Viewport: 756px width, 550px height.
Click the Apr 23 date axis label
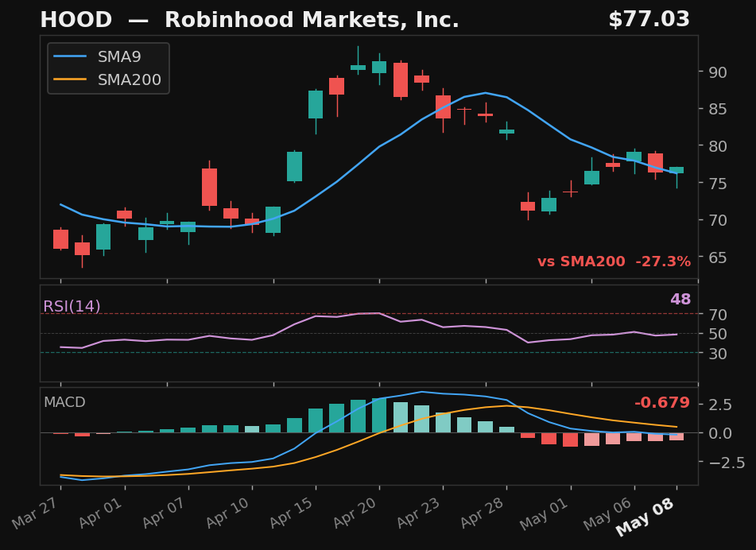click(420, 513)
